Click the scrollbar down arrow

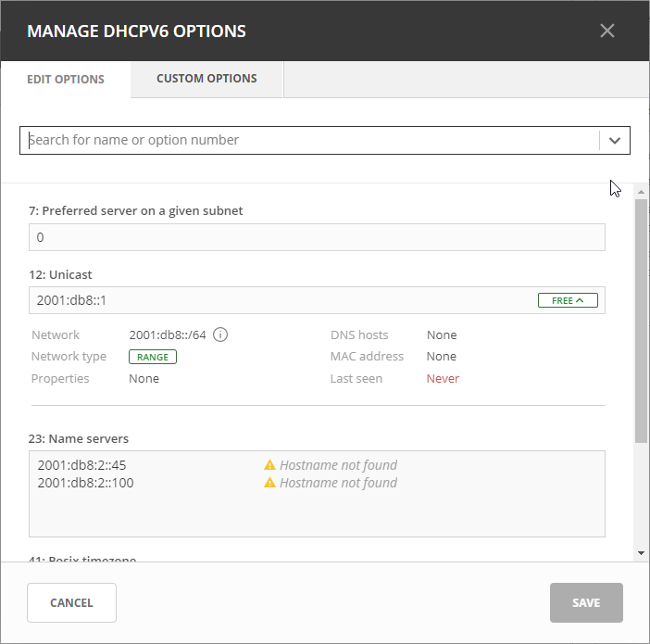641,553
